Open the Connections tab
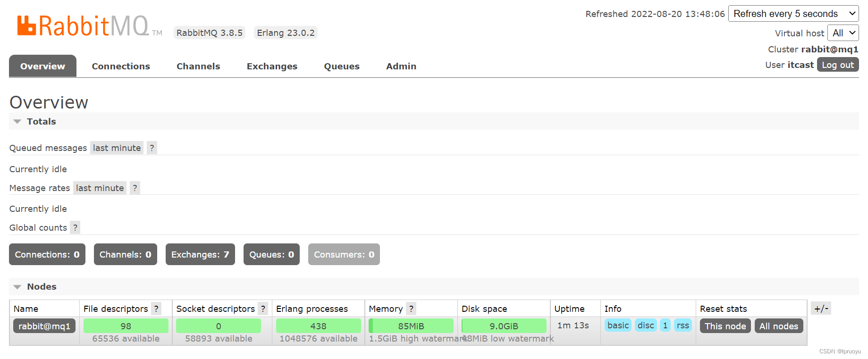868x359 pixels. coord(121,67)
